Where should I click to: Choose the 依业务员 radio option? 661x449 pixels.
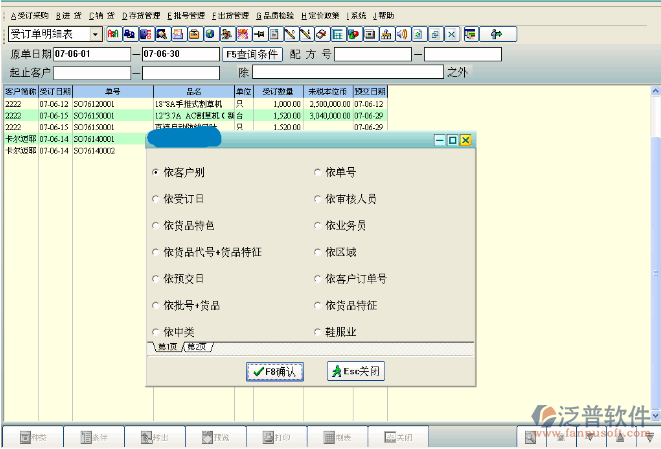pos(318,226)
